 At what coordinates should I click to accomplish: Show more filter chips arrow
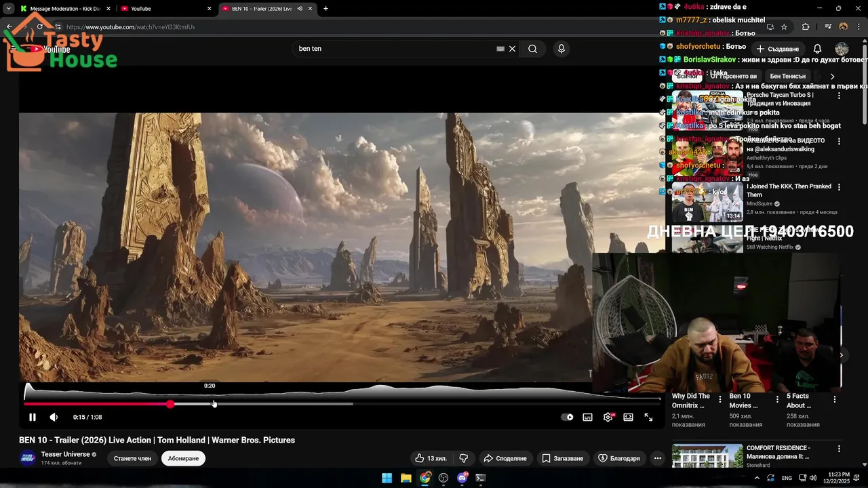(x=832, y=77)
